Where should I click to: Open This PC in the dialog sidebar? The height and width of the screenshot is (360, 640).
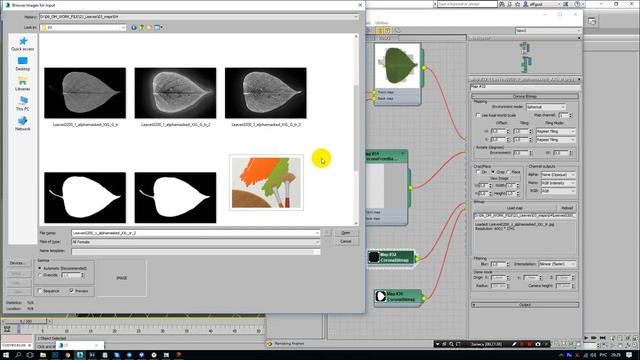click(x=23, y=104)
